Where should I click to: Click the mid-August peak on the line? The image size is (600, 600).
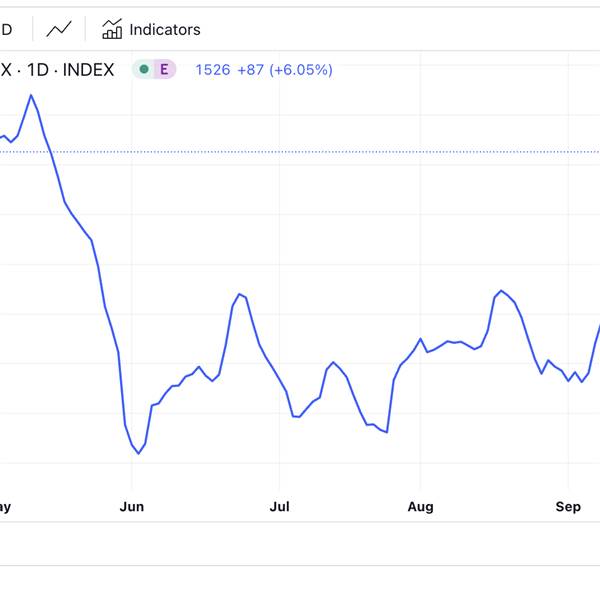pyautogui.click(x=501, y=290)
